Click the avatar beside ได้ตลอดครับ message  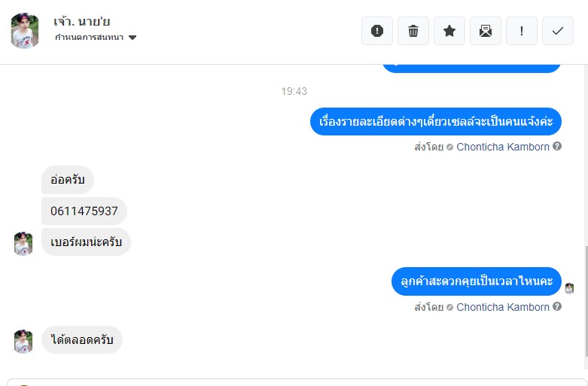(x=23, y=342)
